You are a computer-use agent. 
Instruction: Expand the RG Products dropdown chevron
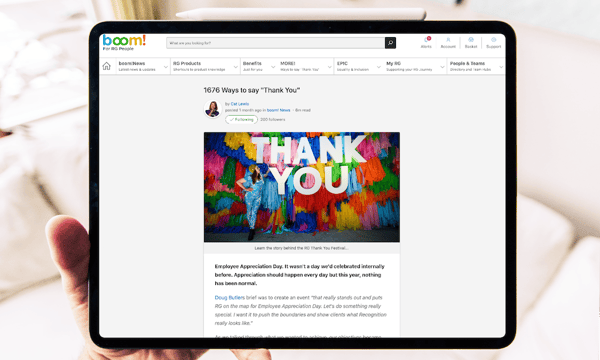click(235, 67)
